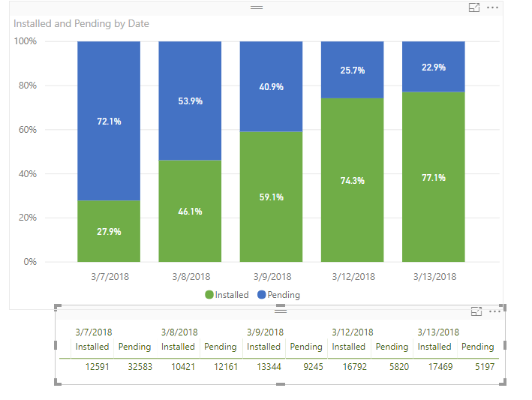Open focus mode for the table visual

[x=475, y=311]
